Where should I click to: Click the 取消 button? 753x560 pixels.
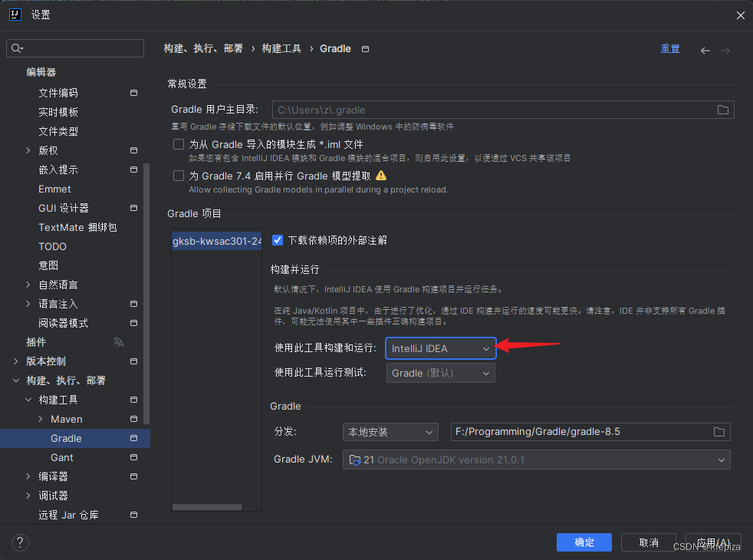click(x=648, y=542)
